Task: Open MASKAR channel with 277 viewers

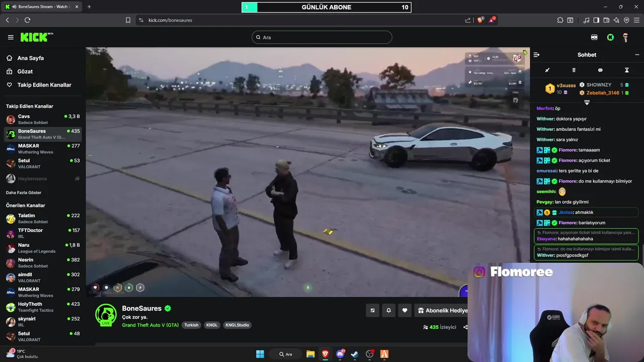Action: (x=43, y=149)
